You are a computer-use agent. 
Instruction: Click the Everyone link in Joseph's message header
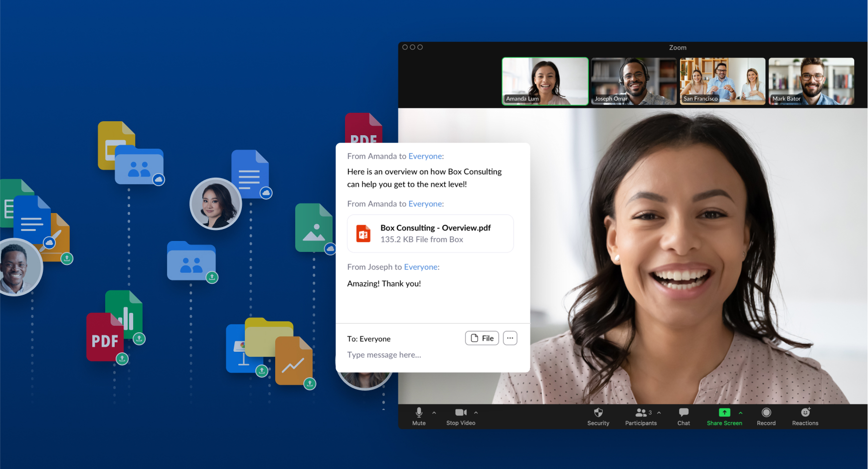pos(421,267)
